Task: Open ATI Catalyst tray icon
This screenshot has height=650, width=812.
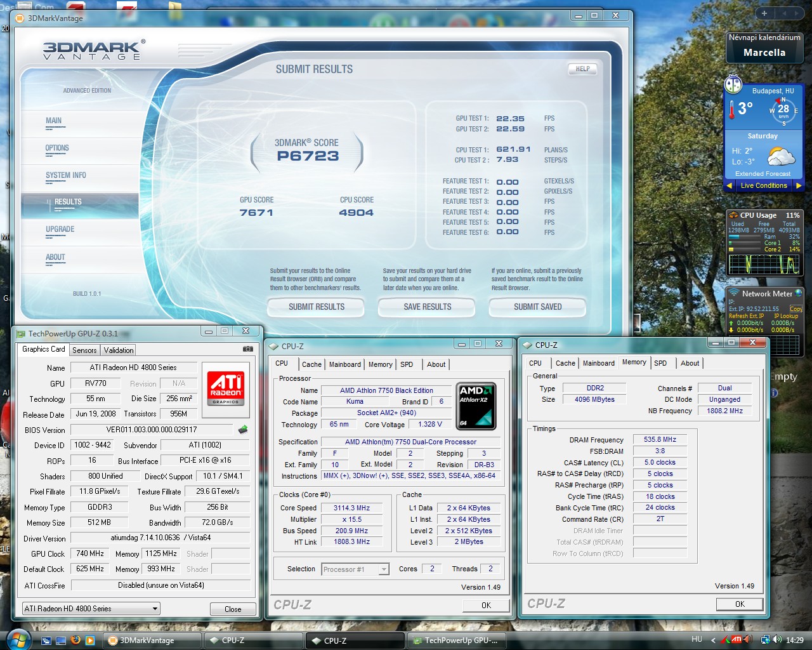Action: point(737,640)
